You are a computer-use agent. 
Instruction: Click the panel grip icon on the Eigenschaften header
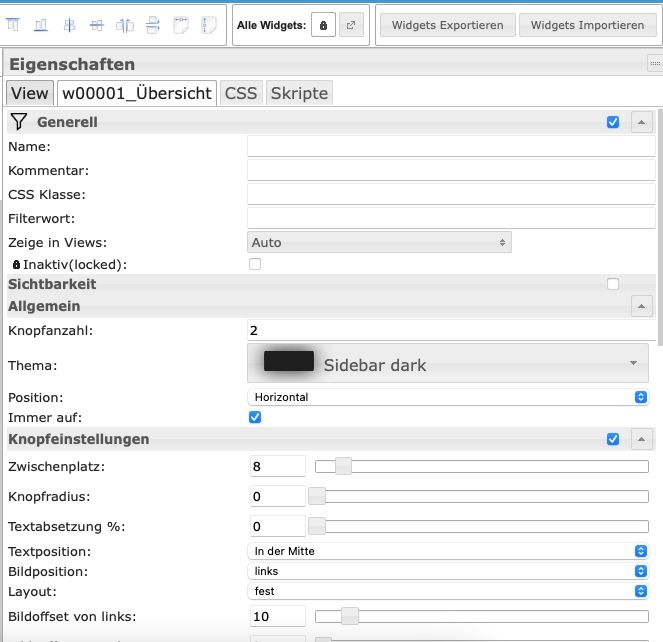coord(655,63)
